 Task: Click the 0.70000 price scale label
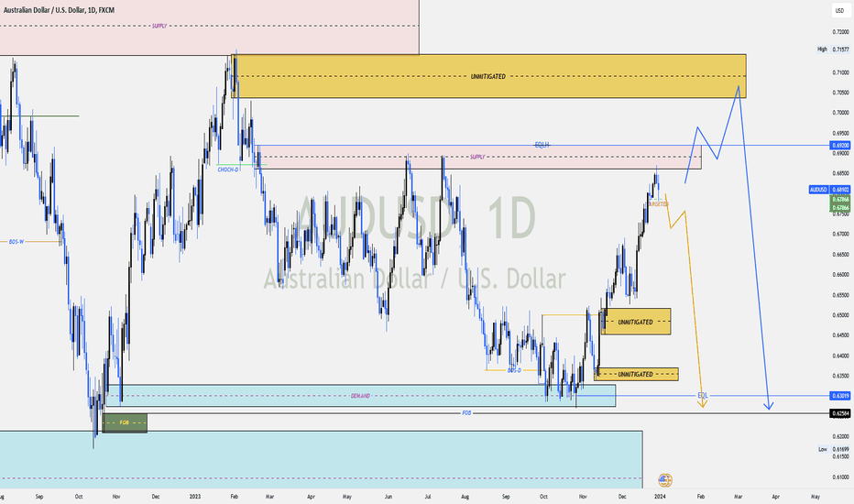[x=840, y=113]
